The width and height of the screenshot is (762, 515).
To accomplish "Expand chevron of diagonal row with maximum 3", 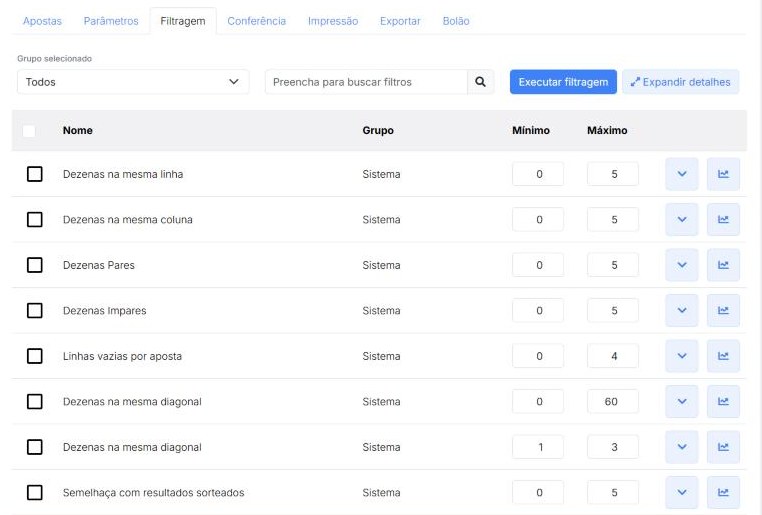I will tap(682, 447).
